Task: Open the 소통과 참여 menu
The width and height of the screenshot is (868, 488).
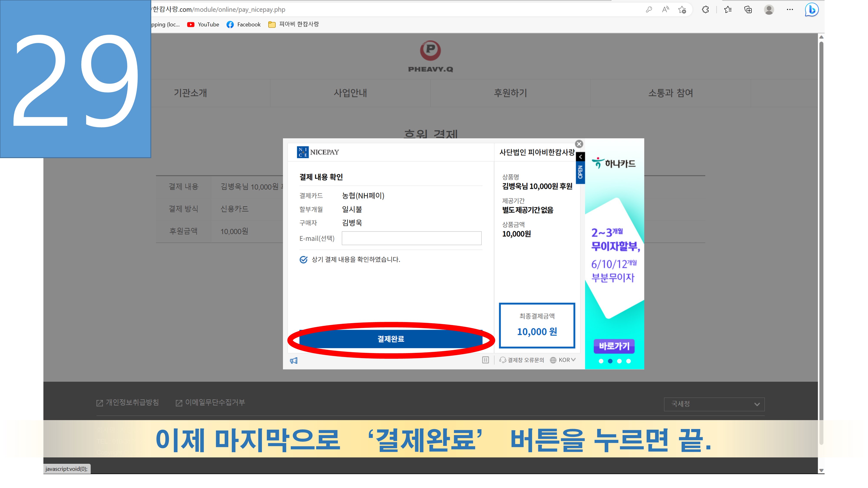Action: pyautogui.click(x=671, y=93)
